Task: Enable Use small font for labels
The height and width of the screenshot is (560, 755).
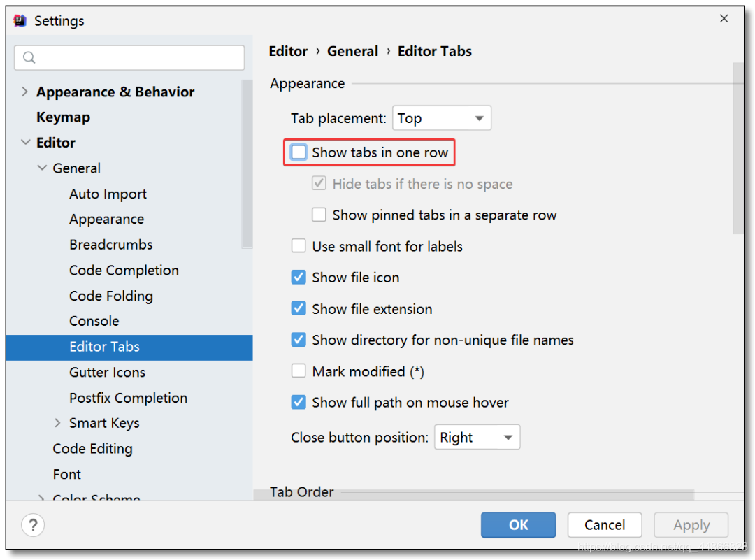Action: 299,246
